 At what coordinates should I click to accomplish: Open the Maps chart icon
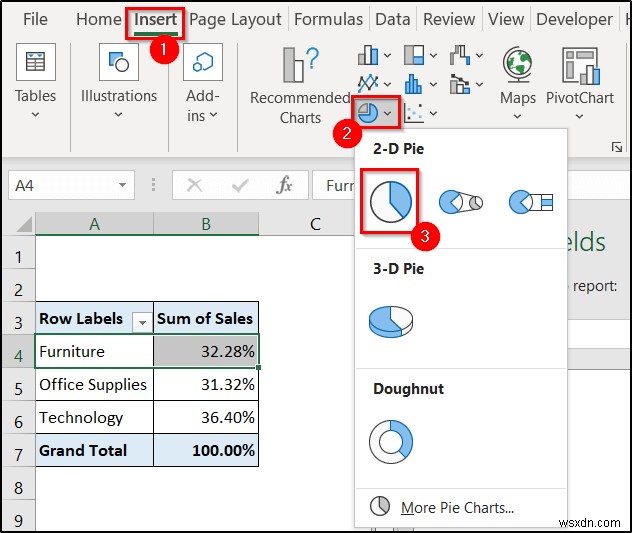click(x=518, y=64)
